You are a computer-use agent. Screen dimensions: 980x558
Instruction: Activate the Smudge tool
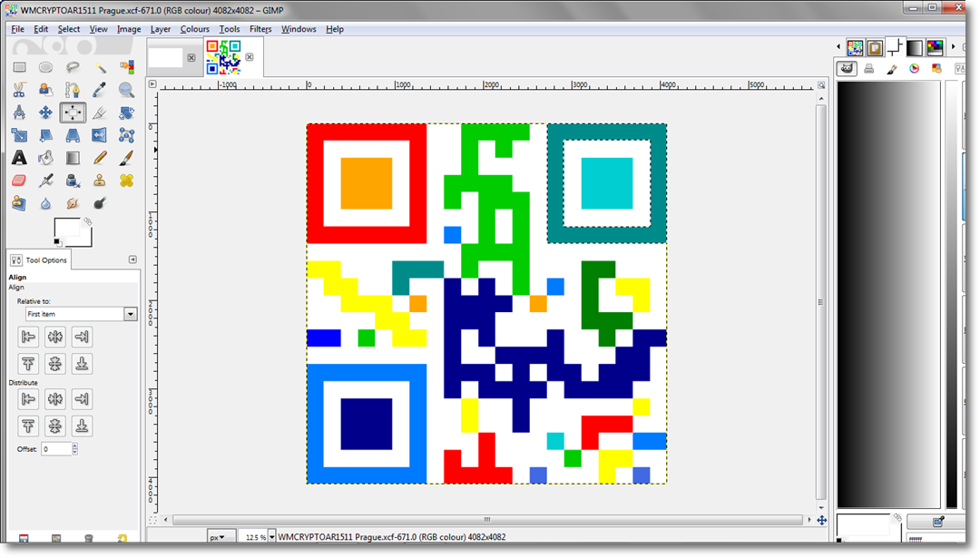(73, 203)
